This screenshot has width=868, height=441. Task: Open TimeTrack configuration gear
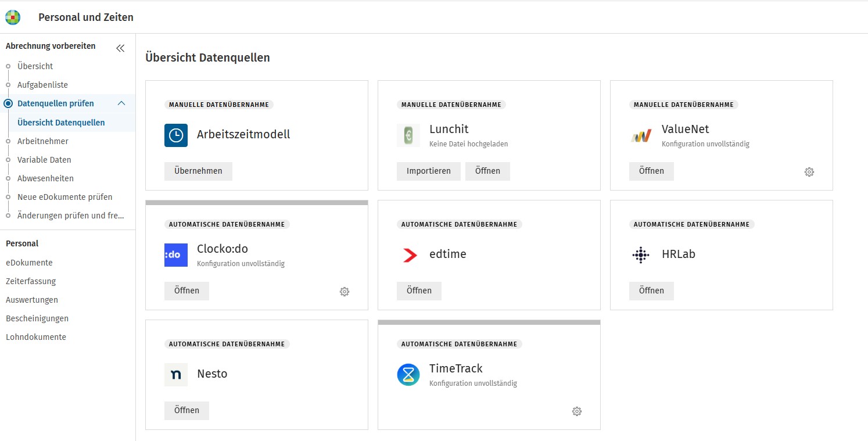pyautogui.click(x=577, y=411)
